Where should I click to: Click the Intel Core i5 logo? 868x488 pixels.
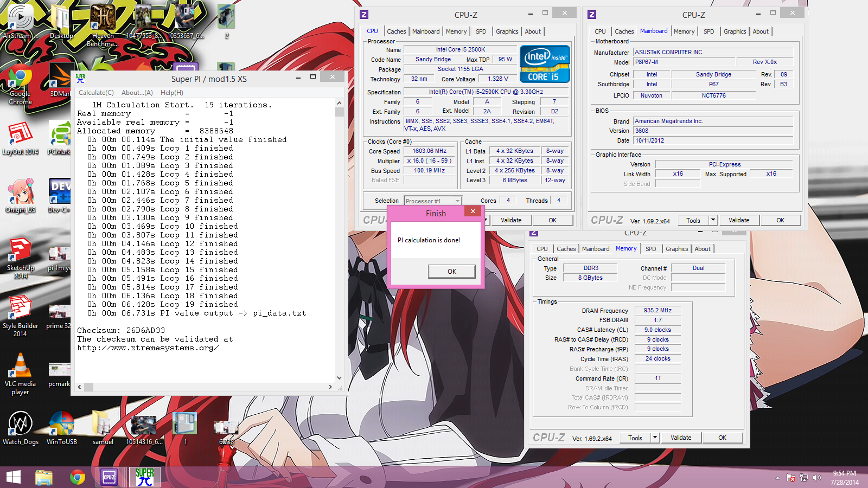coord(545,63)
